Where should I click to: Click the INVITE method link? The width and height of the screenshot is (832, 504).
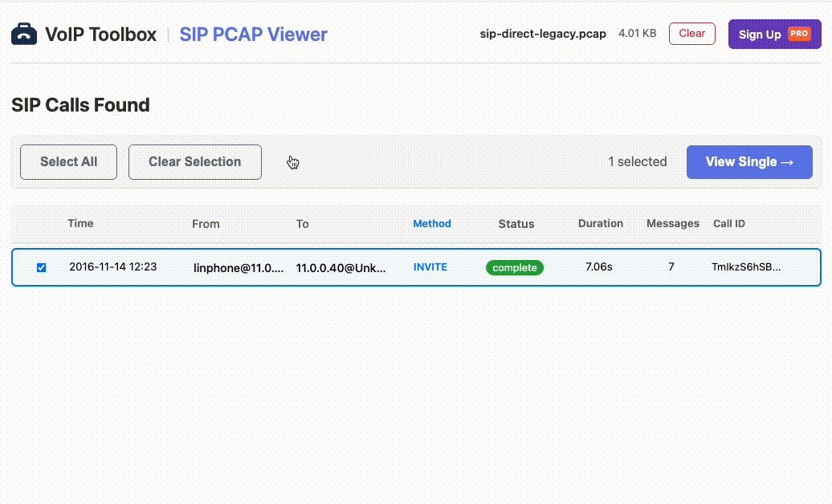[430, 267]
